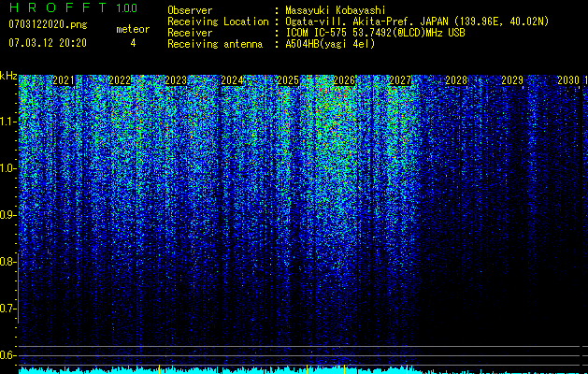Click the Receiver ICOM IC-575 value

[375, 33]
